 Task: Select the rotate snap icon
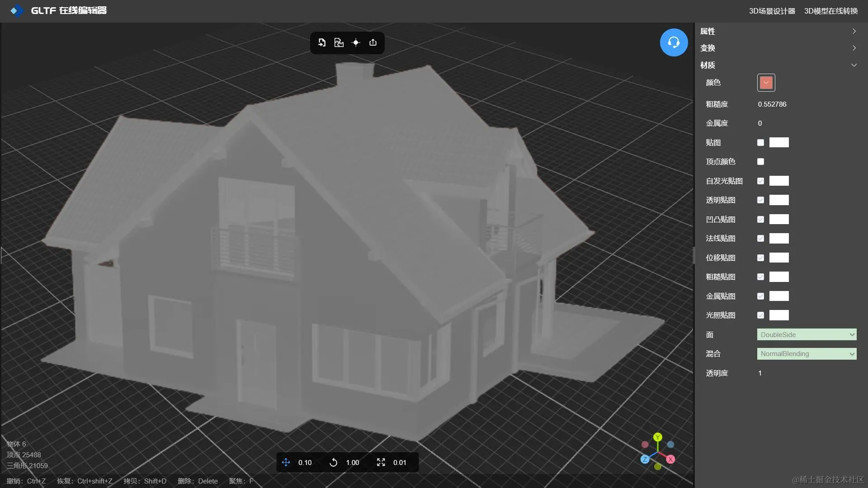(334, 462)
